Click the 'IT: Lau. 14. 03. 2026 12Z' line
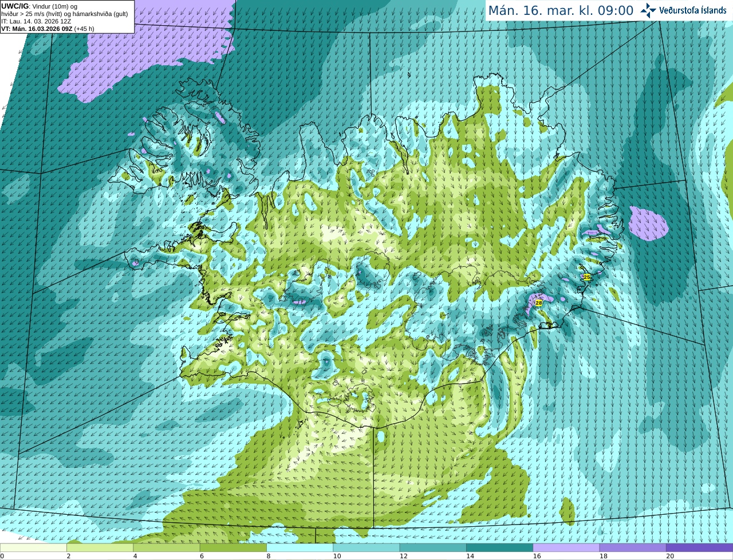Viewport: 733px width, 560px height. point(36,21)
